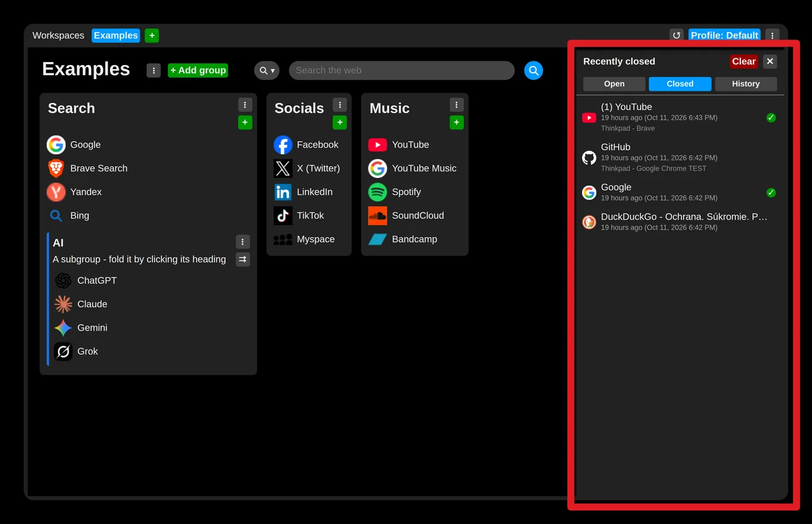Switch to the Closed tab

point(680,84)
